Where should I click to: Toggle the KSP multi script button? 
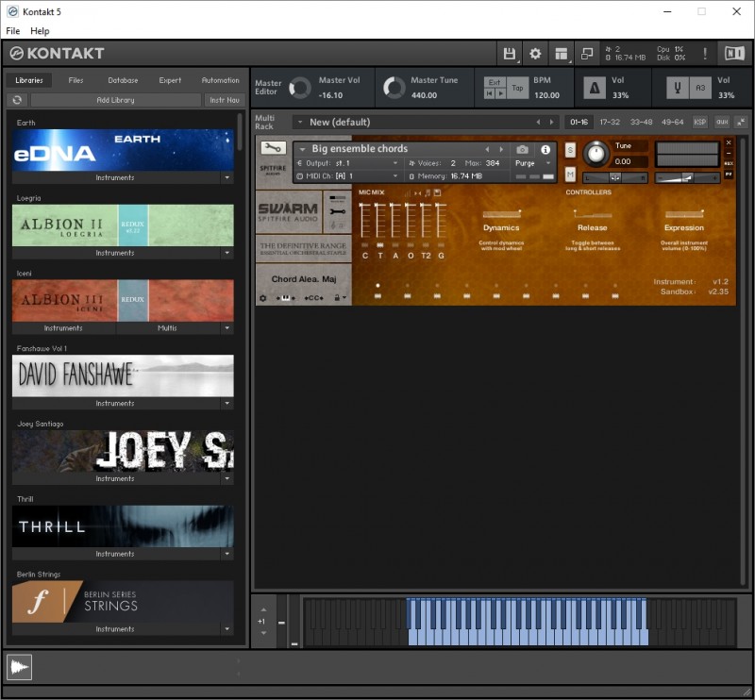coord(700,123)
